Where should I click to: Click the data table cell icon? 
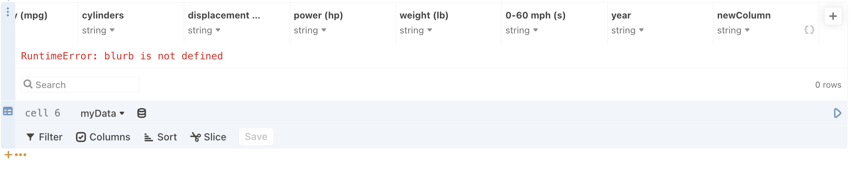[x=8, y=111]
